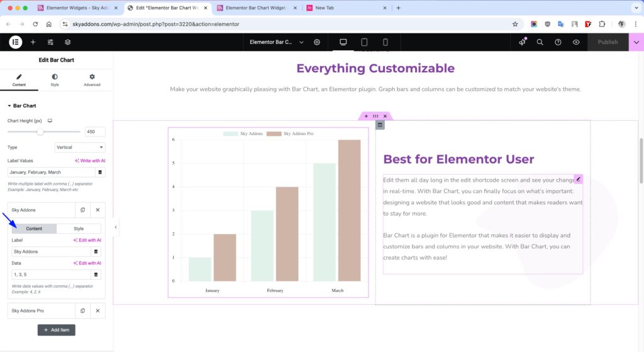Collapse the editor panel with the arrow handle
This screenshot has height=352, width=644.
pyautogui.click(x=116, y=227)
